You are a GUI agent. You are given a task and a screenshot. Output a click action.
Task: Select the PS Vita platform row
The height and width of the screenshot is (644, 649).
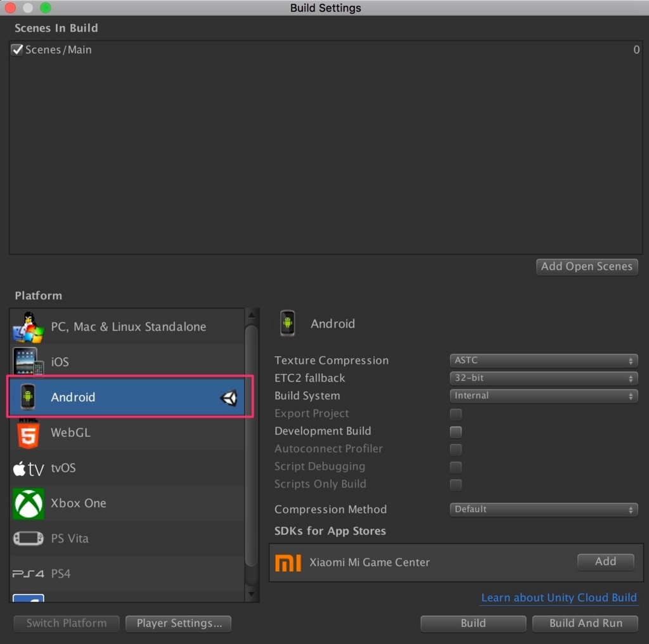tap(127, 538)
